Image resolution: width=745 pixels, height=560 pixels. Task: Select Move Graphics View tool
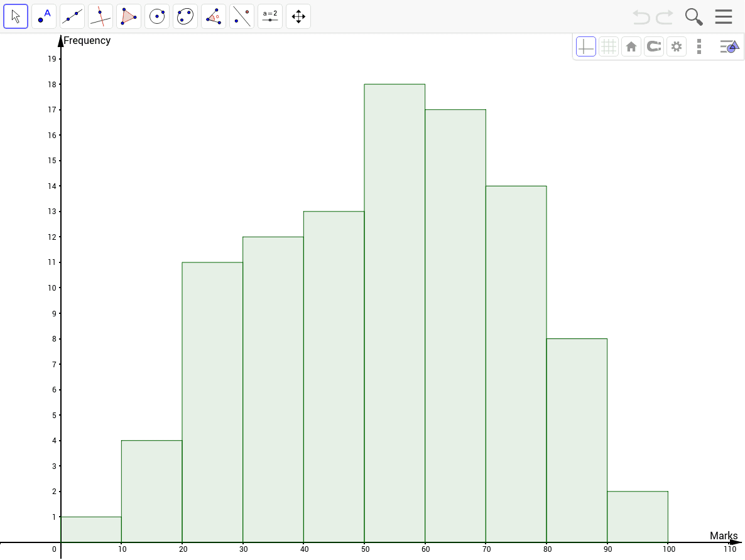(x=298, y=16)
